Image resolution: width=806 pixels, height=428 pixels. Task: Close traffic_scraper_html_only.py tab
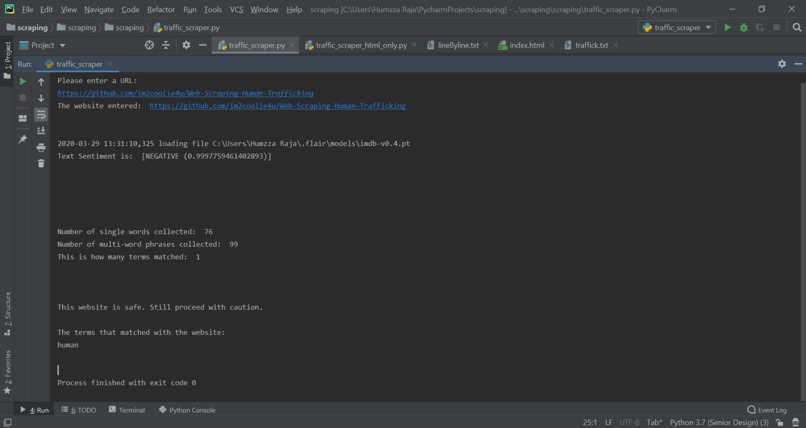(414, 45)
